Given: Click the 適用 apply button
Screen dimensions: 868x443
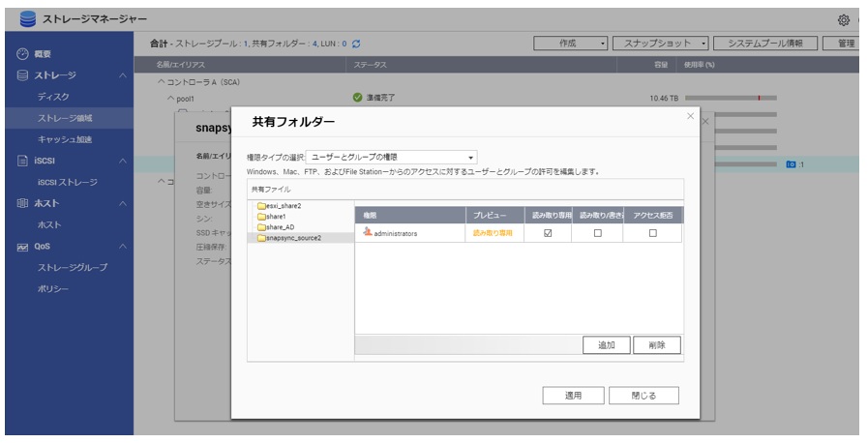Looking at the screenshot, I should coord(574,396).
